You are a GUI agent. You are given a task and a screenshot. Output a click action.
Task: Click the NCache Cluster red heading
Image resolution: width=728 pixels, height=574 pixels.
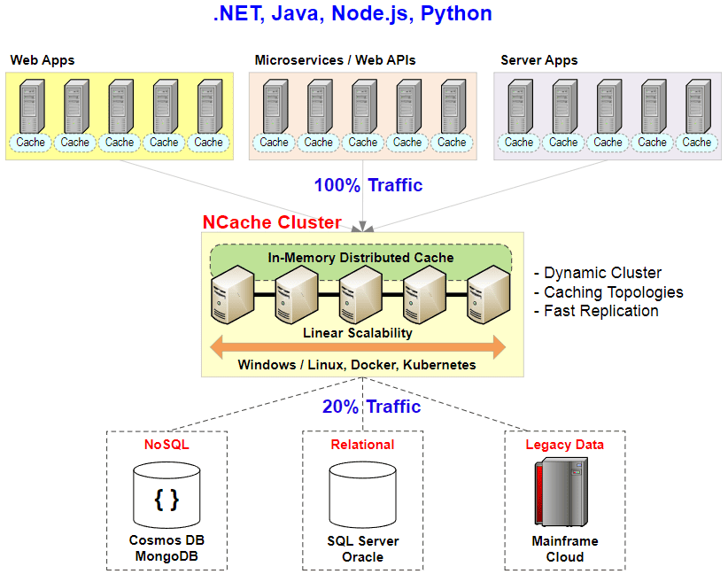(x=272, y=222)
